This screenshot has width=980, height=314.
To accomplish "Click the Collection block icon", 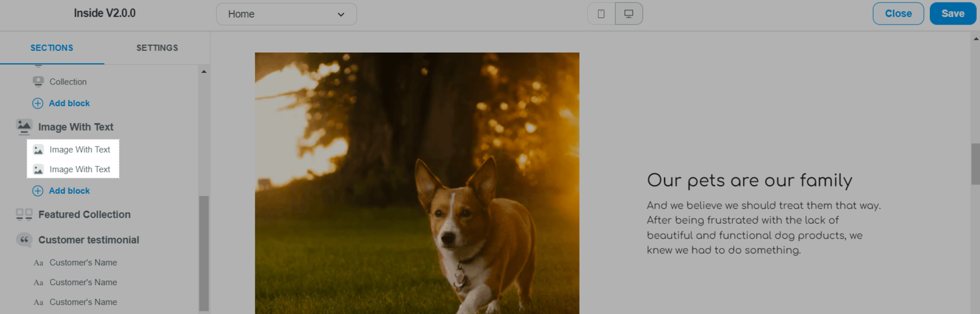I will point(38,82).
